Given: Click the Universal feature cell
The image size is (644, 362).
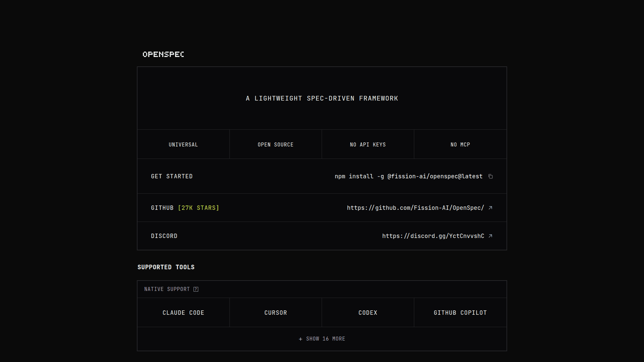Looking at the screenshot, I should (x=183, y=144).
